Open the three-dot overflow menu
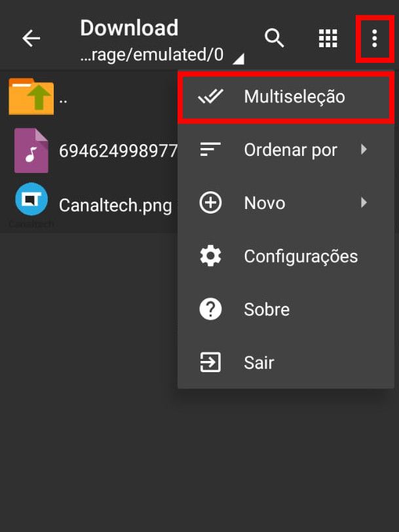Viewport: 399px width, 532px height. pos(375,39)
